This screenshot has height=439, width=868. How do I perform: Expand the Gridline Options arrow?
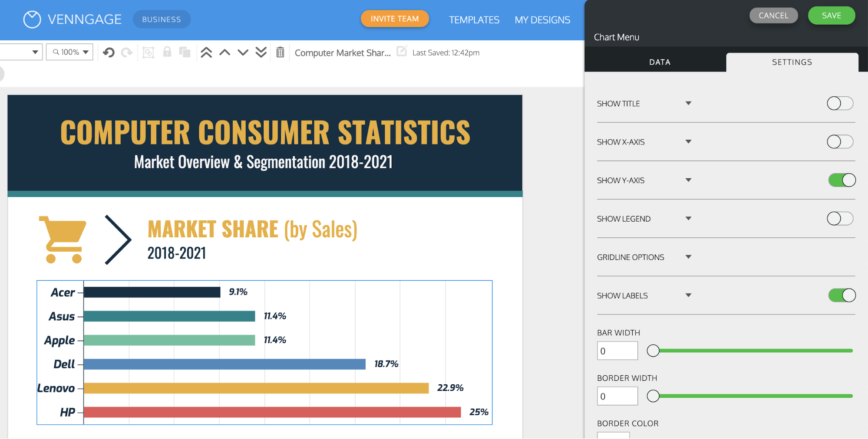click(688, 257)
